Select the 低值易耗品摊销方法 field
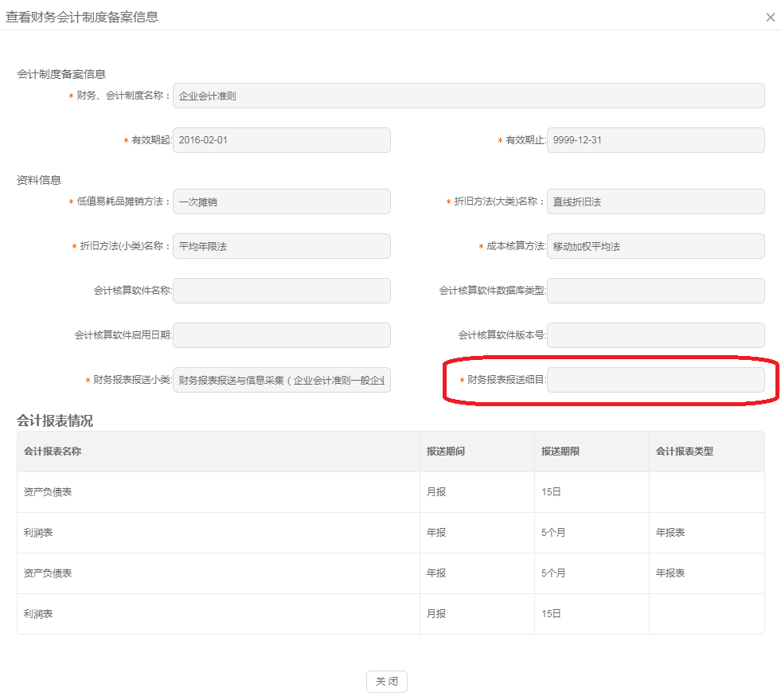 tap(281, 201)
